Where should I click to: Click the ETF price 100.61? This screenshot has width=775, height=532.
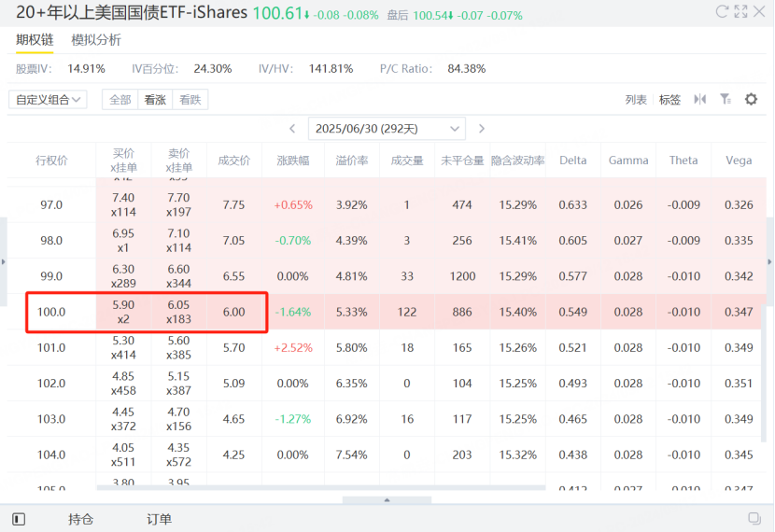(x=277, y=13)
